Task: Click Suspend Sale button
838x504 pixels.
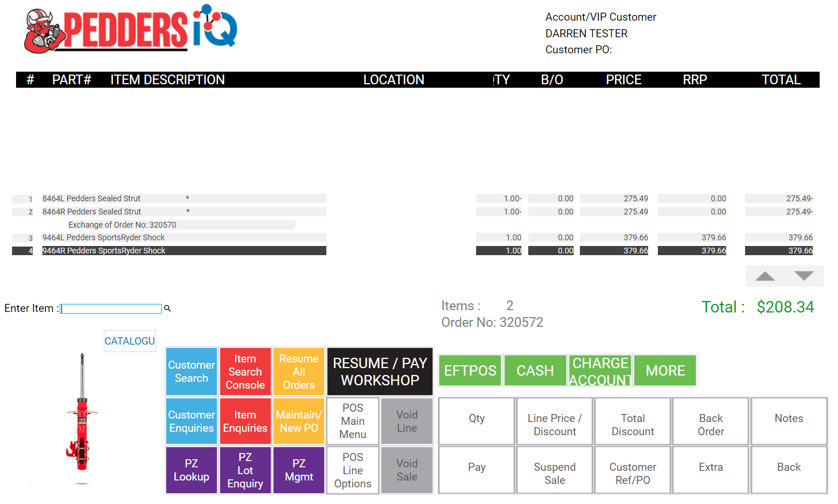Action: pyautogui.click(x=555, y=470)
